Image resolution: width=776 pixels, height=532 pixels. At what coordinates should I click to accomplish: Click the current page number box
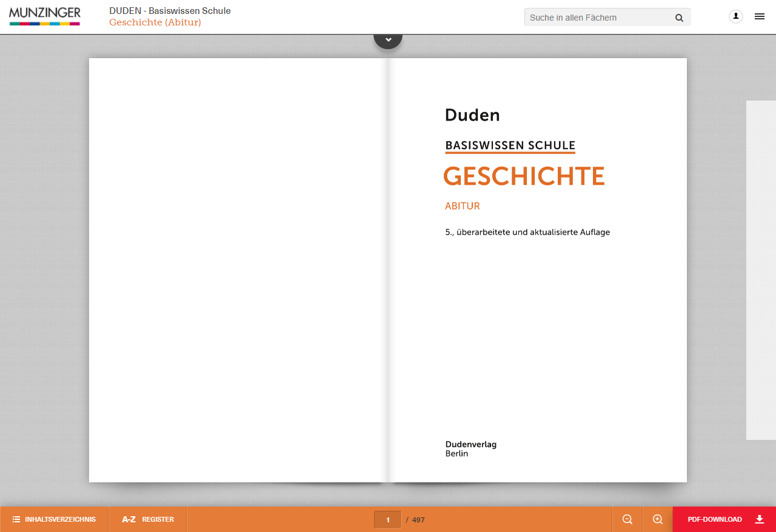coord(387,519)
